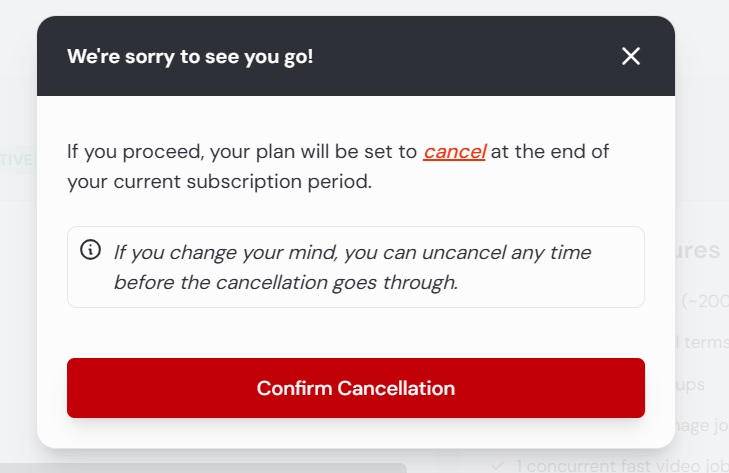Click the dimmed Features heading behind the dialog

click(697, 251)
